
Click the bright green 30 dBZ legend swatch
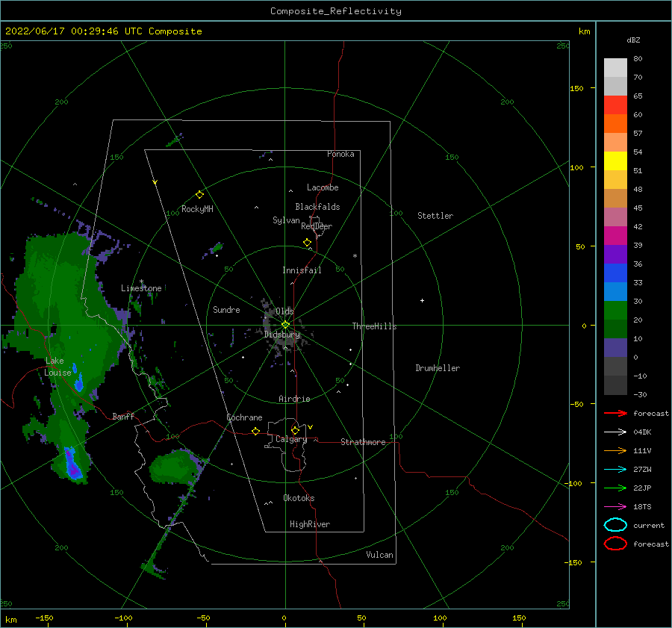point(615,310)
